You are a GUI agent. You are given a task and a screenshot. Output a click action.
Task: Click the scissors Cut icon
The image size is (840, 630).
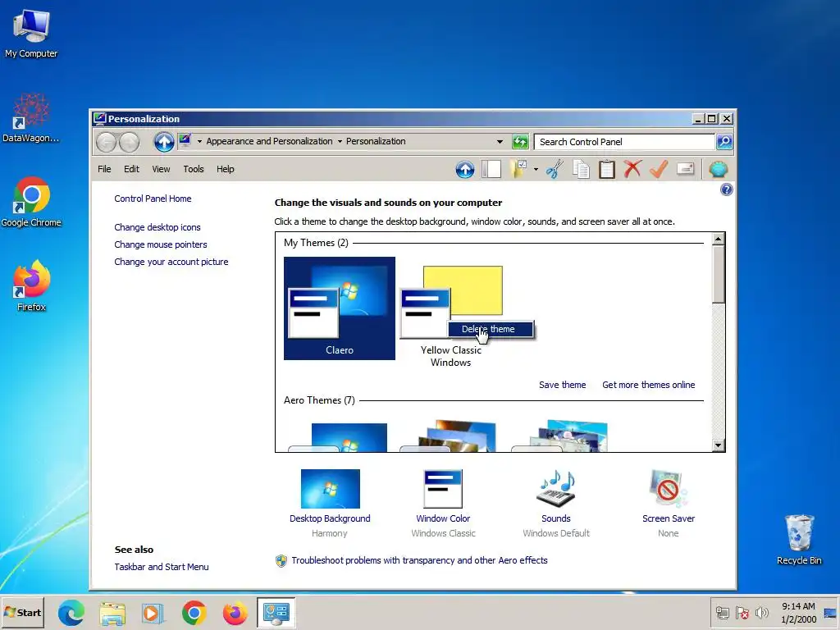tap(555, 169)
